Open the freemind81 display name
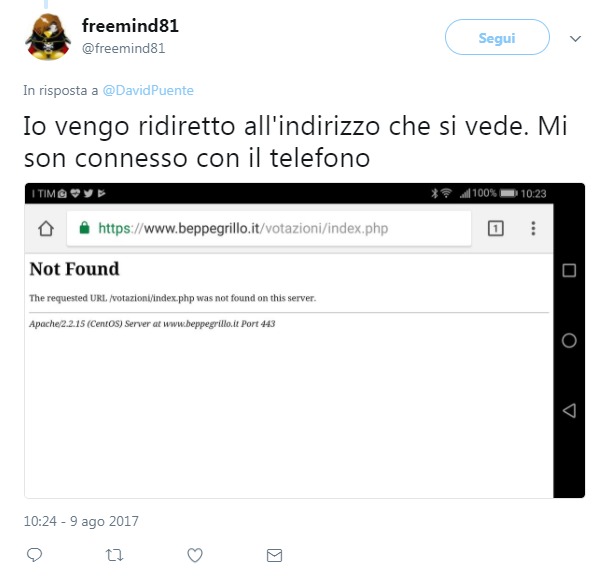Viewport: 605px width, 584px height. coord(130,26)
